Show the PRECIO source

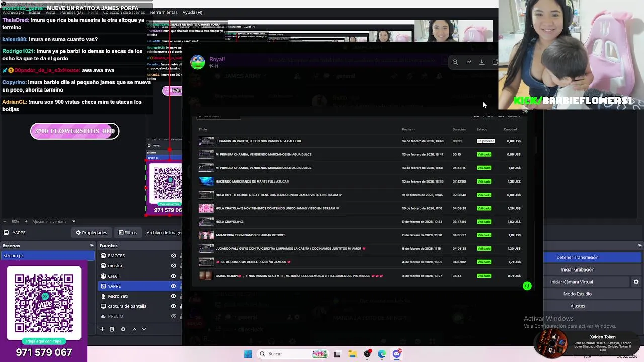click(x=173, y=316)
